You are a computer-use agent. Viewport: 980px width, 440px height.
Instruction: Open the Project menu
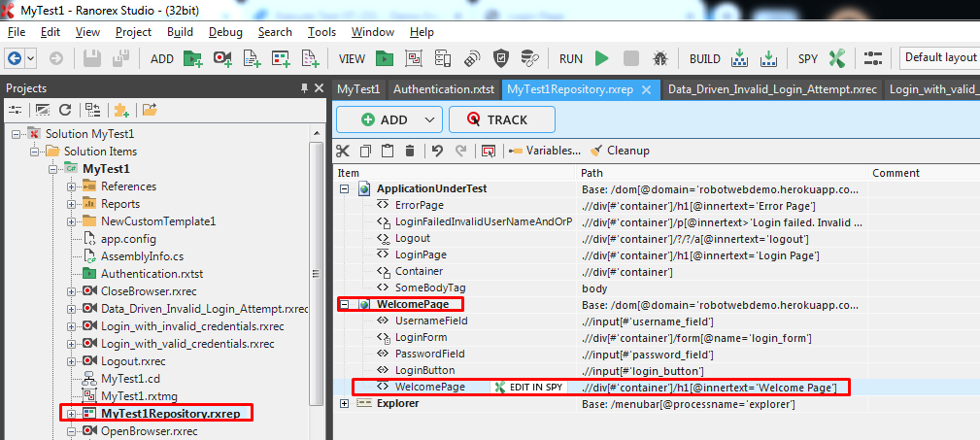click(134, 32)
